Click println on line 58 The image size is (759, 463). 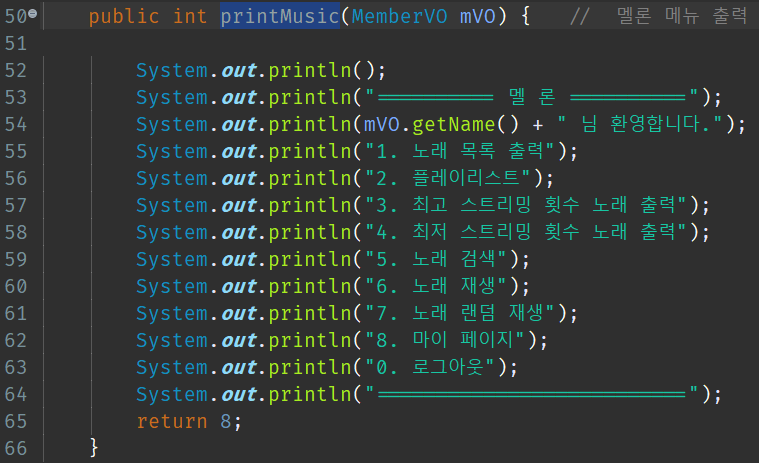pyautogui.click(x=310, y=233)
